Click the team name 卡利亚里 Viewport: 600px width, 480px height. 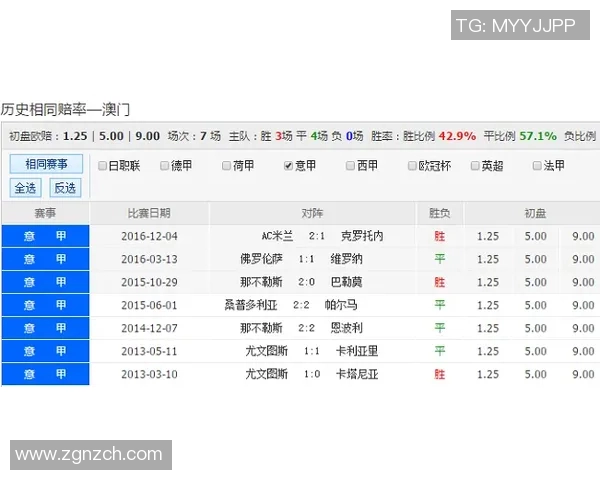click(x=357, y=351)
